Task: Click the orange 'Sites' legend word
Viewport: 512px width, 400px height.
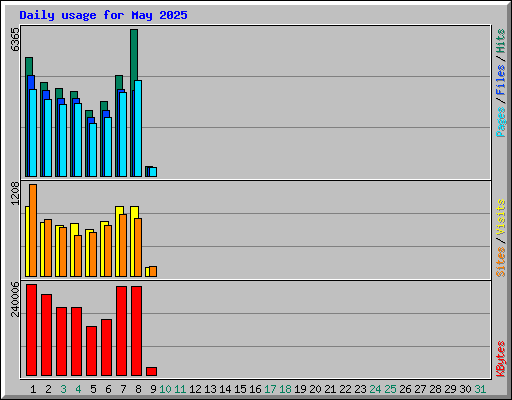Action: [x=500, y=262]
